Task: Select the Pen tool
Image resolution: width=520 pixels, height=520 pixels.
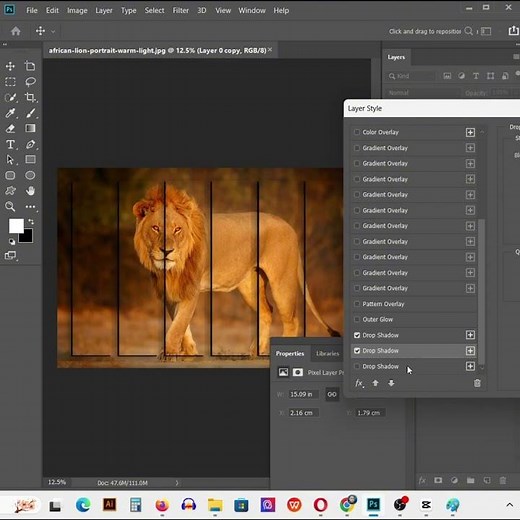Action: 30,144
